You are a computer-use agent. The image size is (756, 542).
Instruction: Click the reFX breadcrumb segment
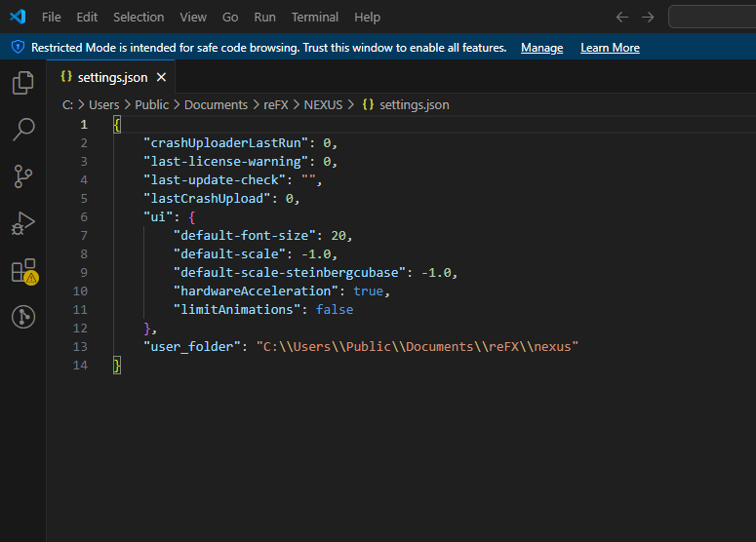pos(275,104)
